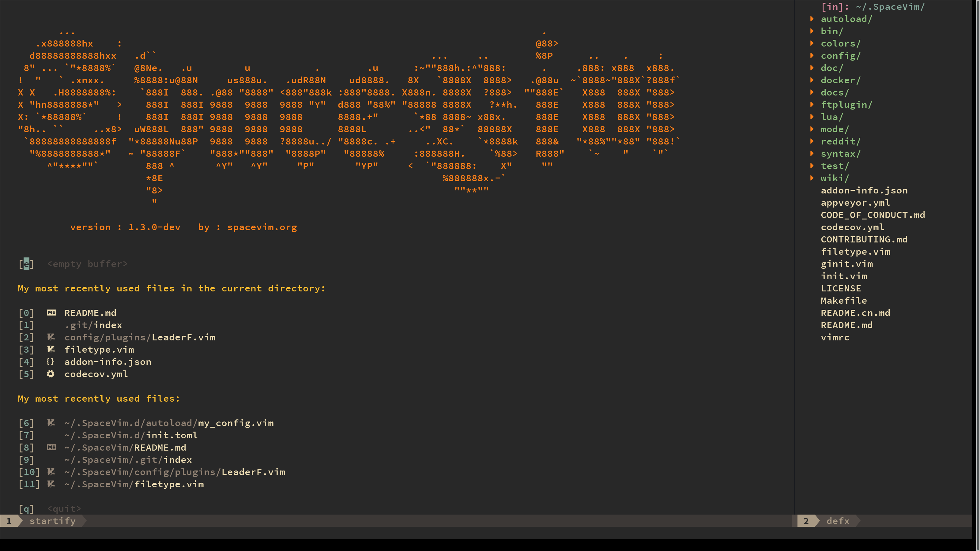Expand the test/ folder arrow
The width and height of the screenshot is (980, 551).
pos(812,165)
